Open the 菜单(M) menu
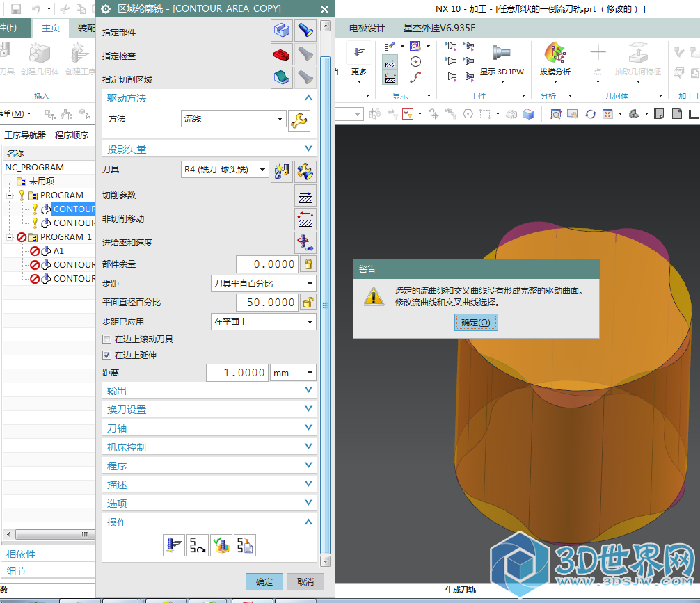 coord(15,114)
